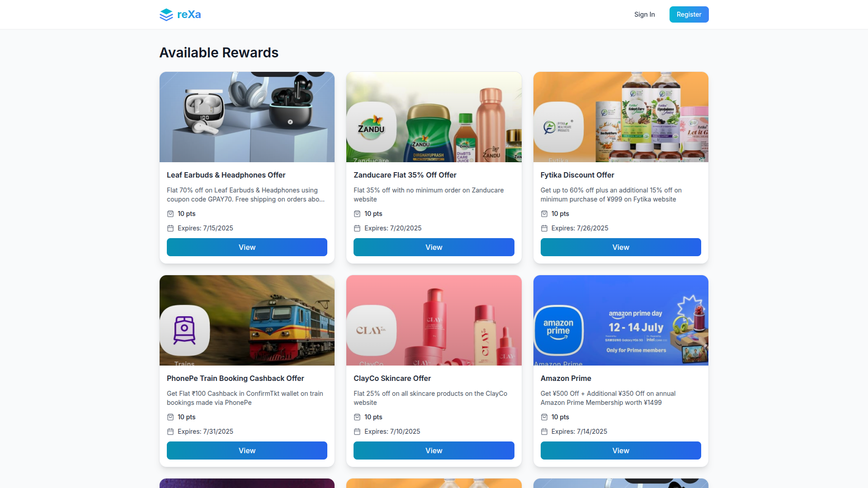View the Amazon Prime reward
868x488 pixels.
click(621, 450)
